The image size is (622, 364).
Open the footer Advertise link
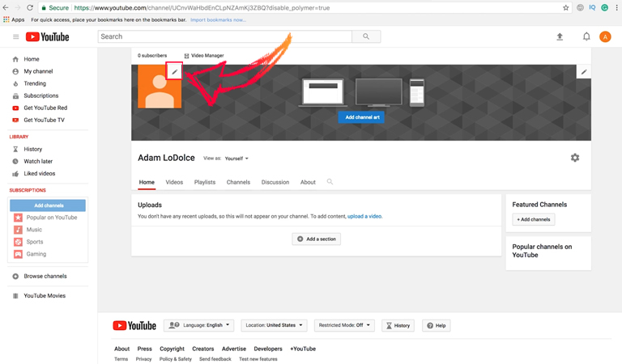(x=234, y=349)
